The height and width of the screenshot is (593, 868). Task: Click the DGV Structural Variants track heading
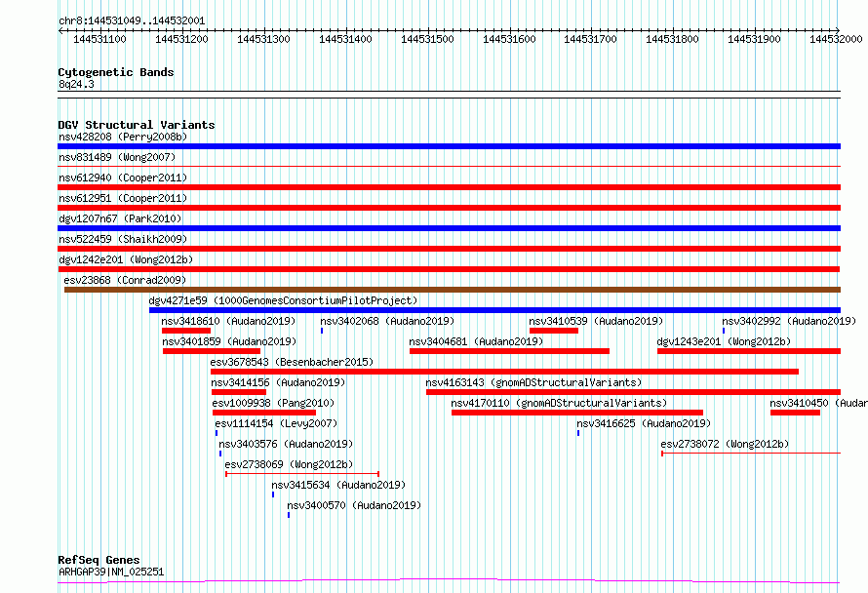(x=137, y=125)
